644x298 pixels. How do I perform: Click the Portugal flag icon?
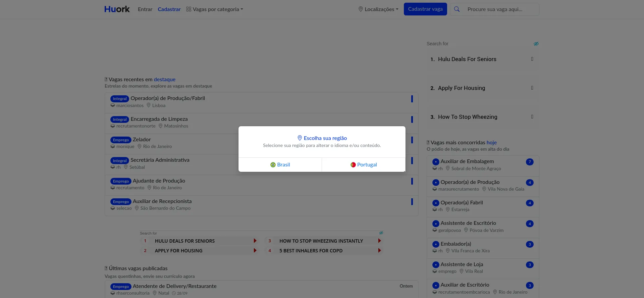point(353,165)
